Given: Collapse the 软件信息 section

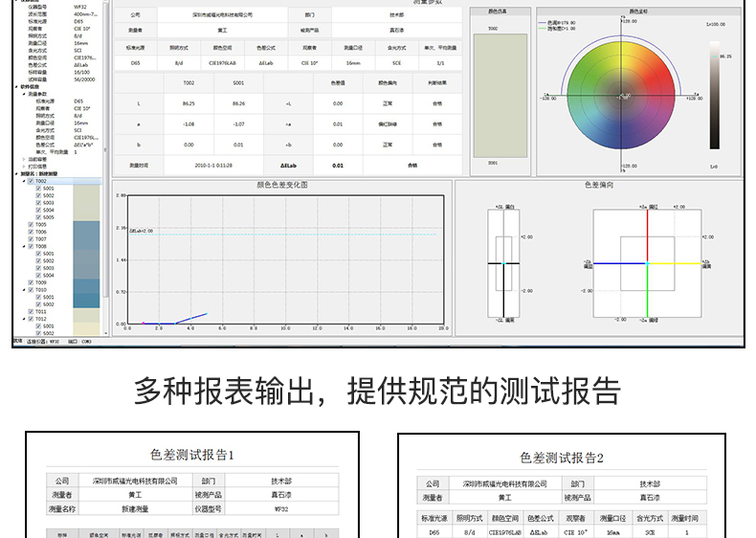Looking at the screenshot, I should (x=17, y=87).
